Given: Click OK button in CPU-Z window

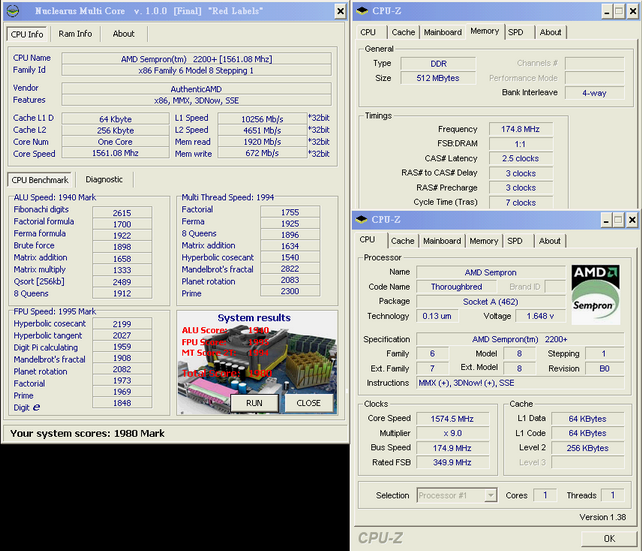Looking at the screenshot, I should coord(609,539).
